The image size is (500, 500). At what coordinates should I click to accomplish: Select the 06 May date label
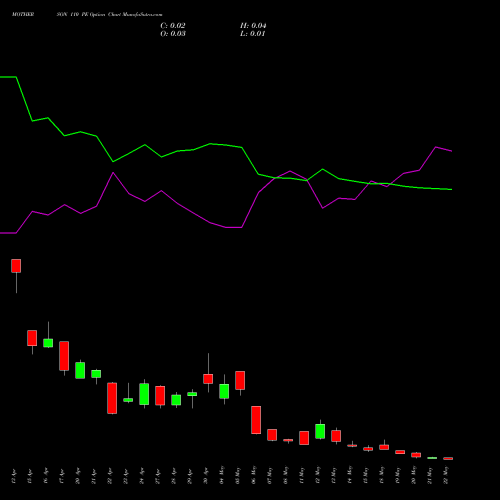pos(253,475)
